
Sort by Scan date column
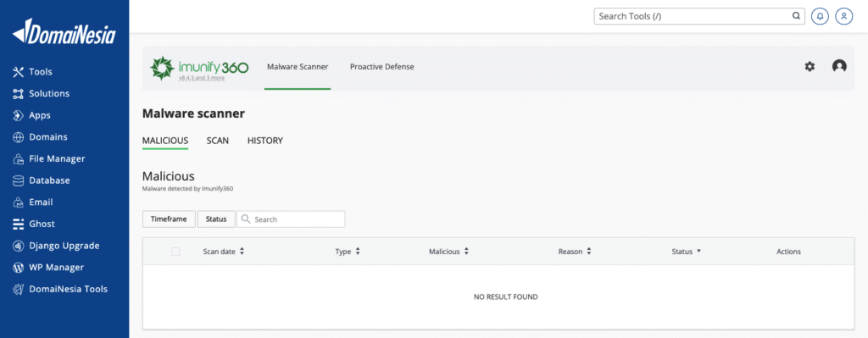pos(224,251)
